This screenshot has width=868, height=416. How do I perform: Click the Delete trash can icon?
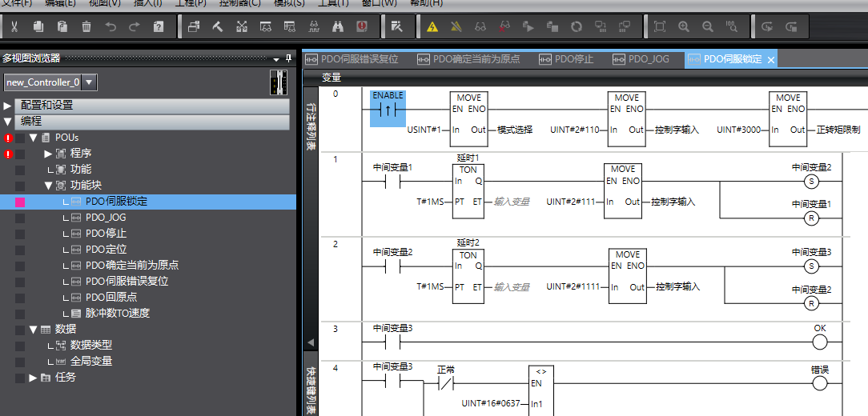(86, 27)
